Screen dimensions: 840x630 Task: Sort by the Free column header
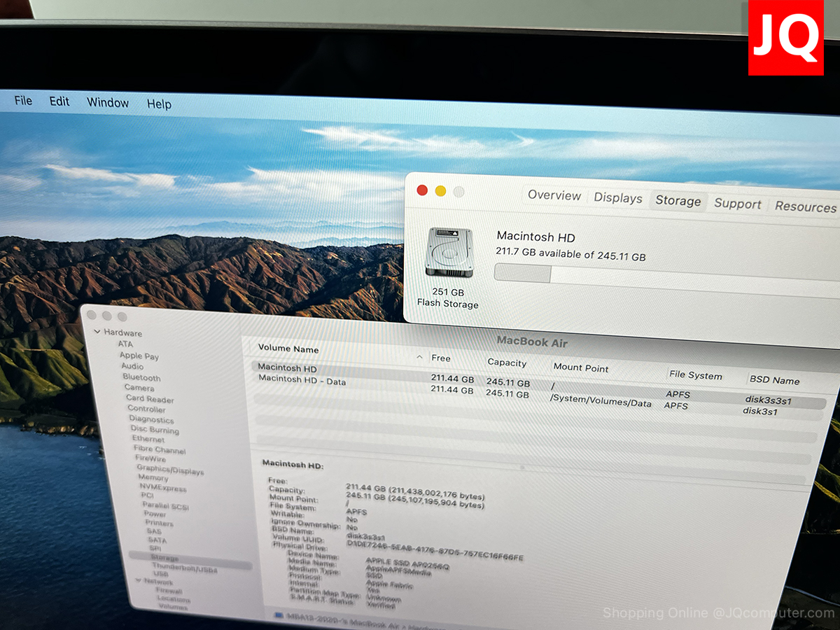(441, 358)
